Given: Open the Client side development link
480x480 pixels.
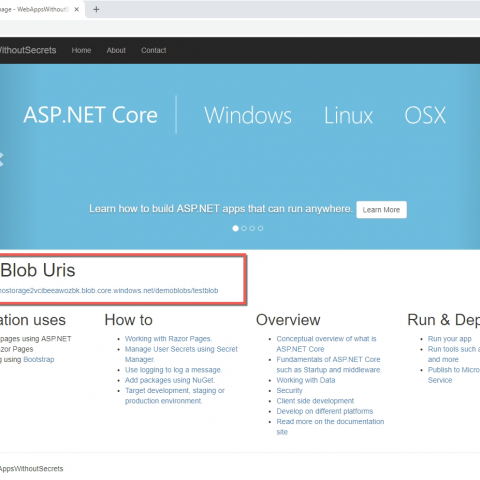Looking at the screenshot, I should click(x=315, y=401).
